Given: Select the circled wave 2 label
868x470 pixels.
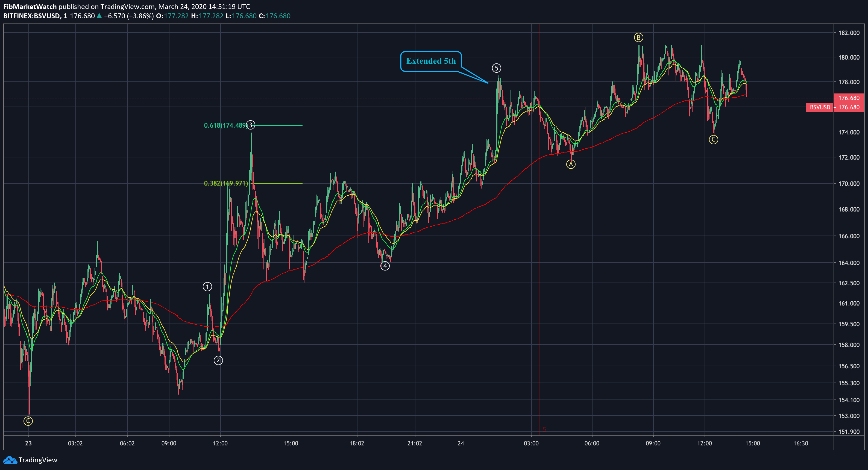Looking at the screenshot, I should 218,360.
